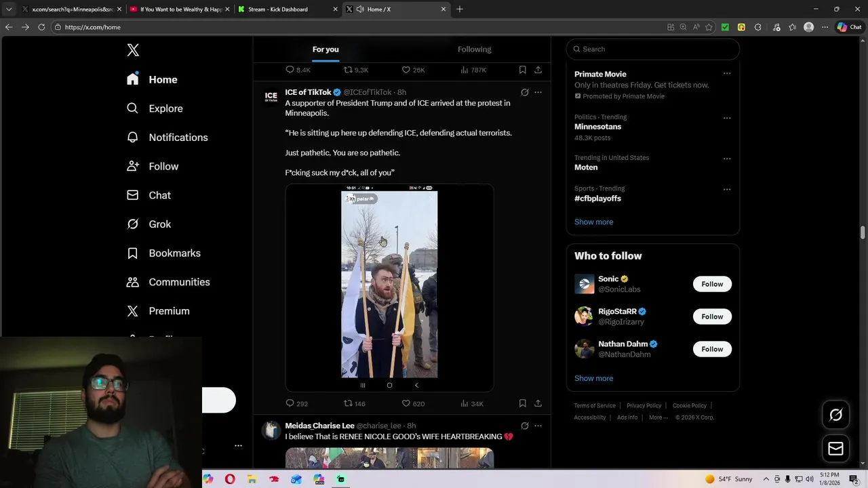Switch to Stream - Kick Dashboard browser tab

pos(288,9)
